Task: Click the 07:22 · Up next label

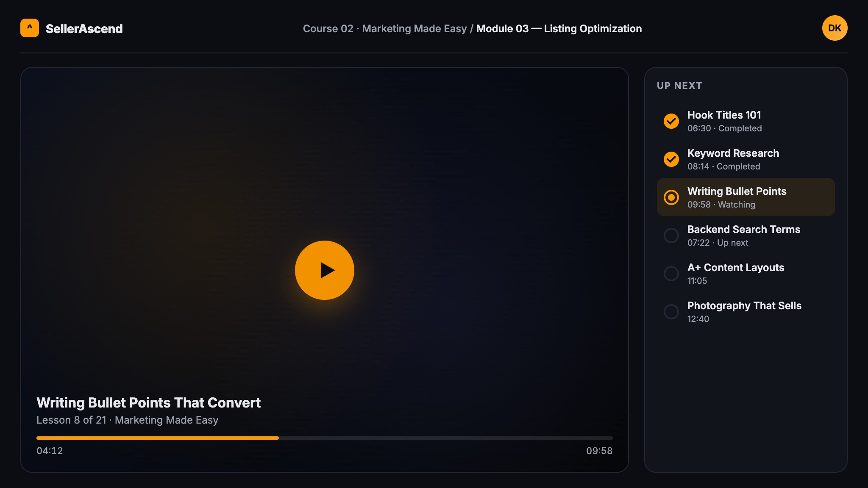Action: click(718, 243)
